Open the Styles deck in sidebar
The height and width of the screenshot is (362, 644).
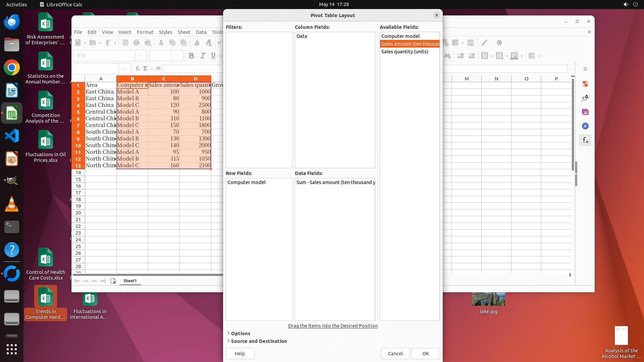585,98
